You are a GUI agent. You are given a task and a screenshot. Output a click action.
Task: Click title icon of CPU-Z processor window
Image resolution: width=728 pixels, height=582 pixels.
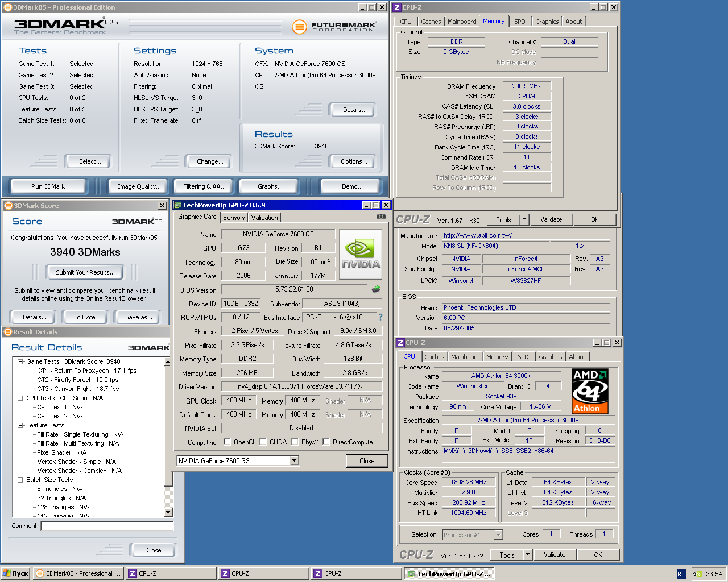[400, 343]
